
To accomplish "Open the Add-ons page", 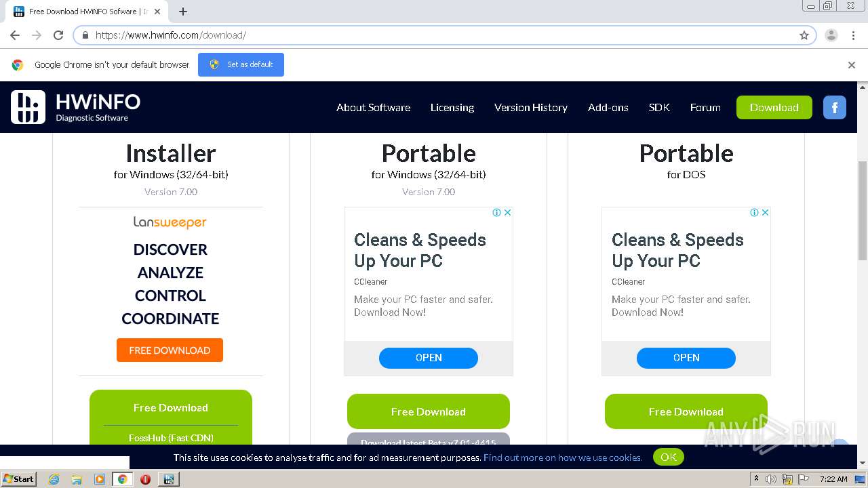I will (x=608, y=107).
